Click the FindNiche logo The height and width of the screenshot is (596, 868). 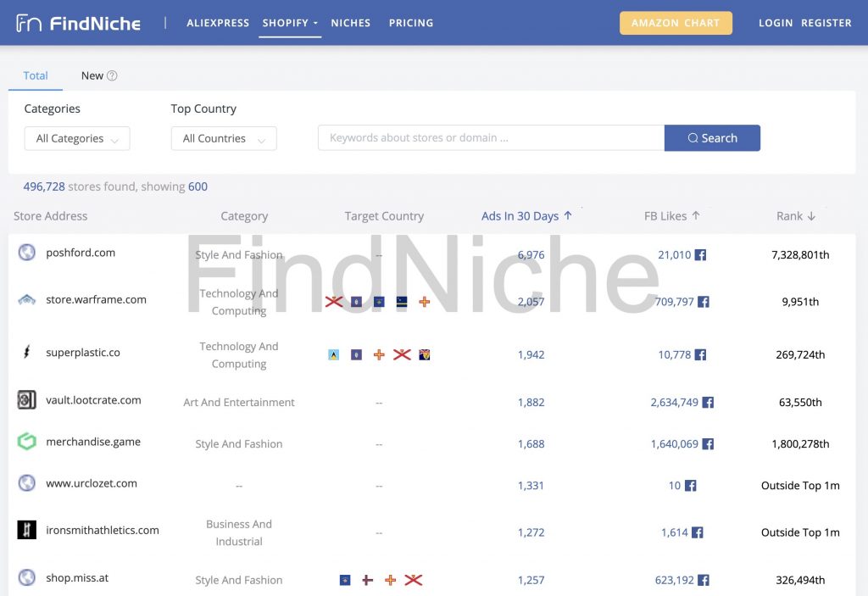(78, 23)
